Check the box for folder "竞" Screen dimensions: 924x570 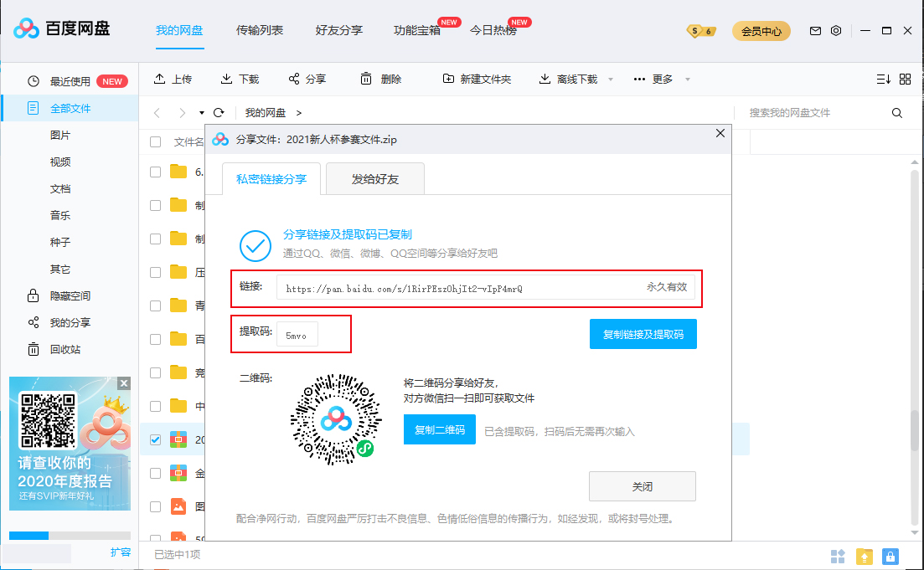click(156, 372)
